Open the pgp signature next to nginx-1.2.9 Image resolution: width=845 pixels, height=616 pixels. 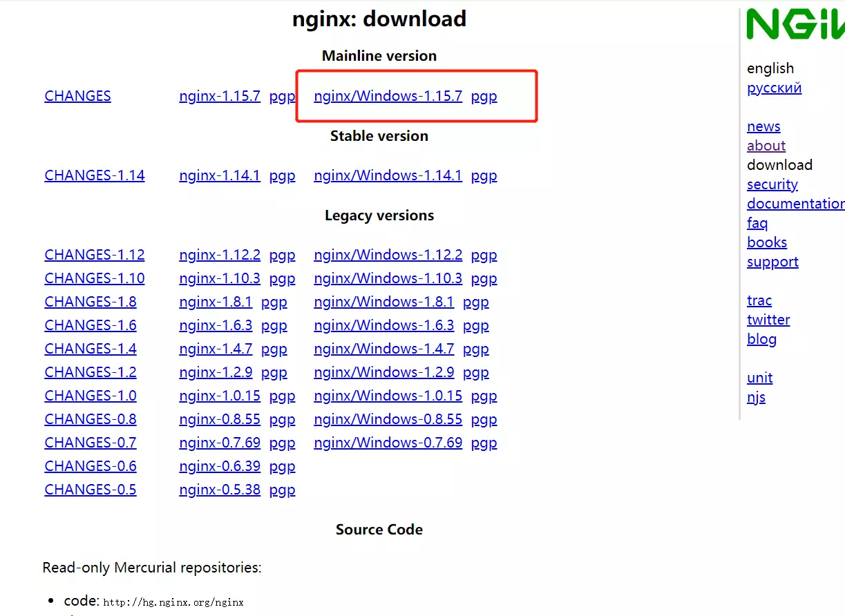tap(274, 372)
